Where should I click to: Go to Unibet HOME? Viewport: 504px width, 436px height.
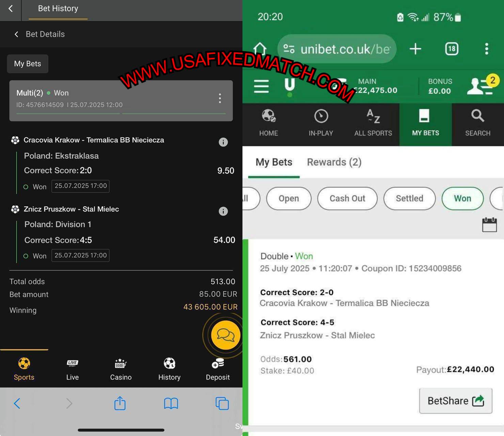click(269, 123)
